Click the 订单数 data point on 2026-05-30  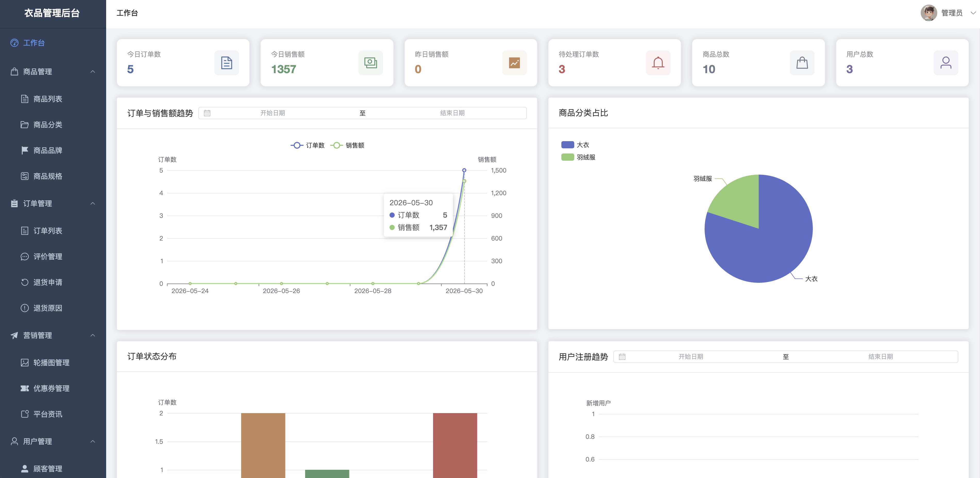click(x=464, y=170)
